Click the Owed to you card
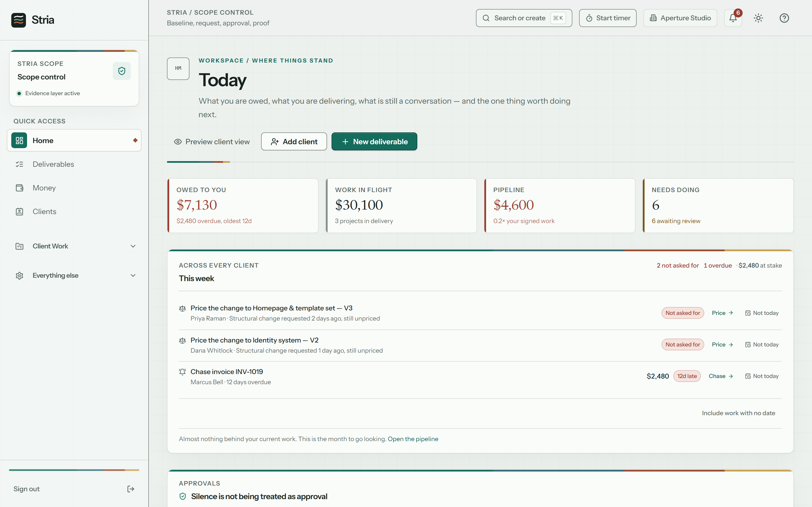The image size is (812, 507). point(242,206)
